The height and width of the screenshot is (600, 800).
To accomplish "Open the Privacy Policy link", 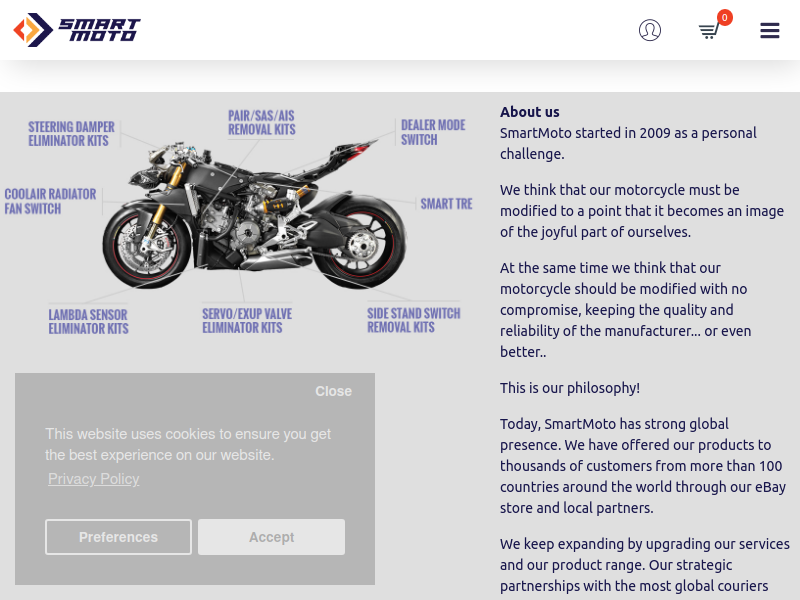I will click(93, 479).
